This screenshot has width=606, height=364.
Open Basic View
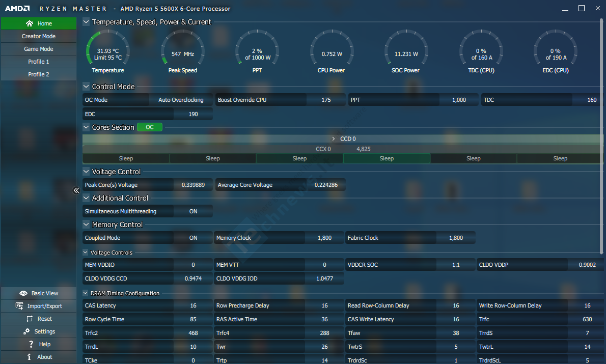coord(39,293)
